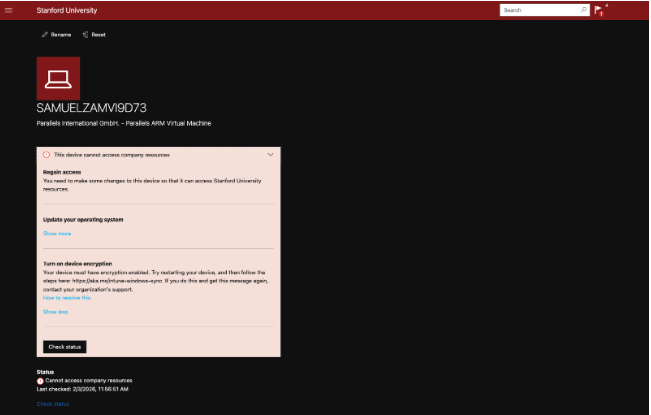Select the device name SAMUELZAMVI9D73
Image resolution: width=651 pixels, height=415 pixels.
click(91, 108)
